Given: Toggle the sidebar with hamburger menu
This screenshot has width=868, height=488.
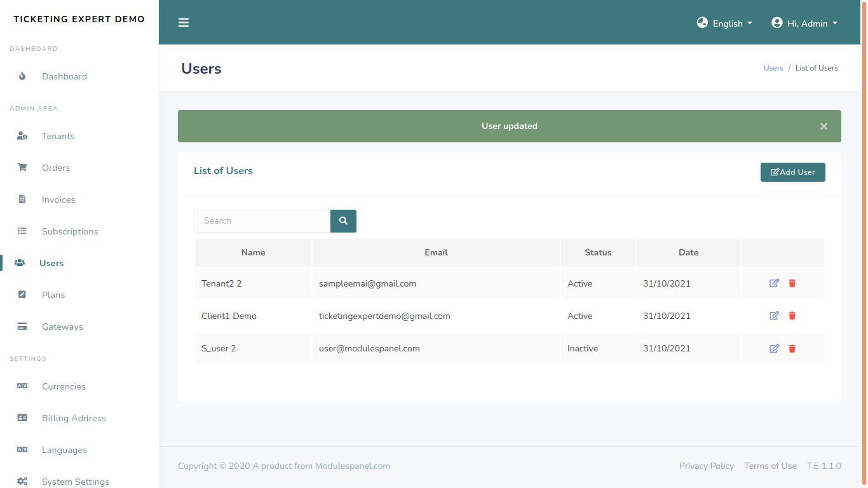Looking at the screenshot, I should tap(184, 22).
